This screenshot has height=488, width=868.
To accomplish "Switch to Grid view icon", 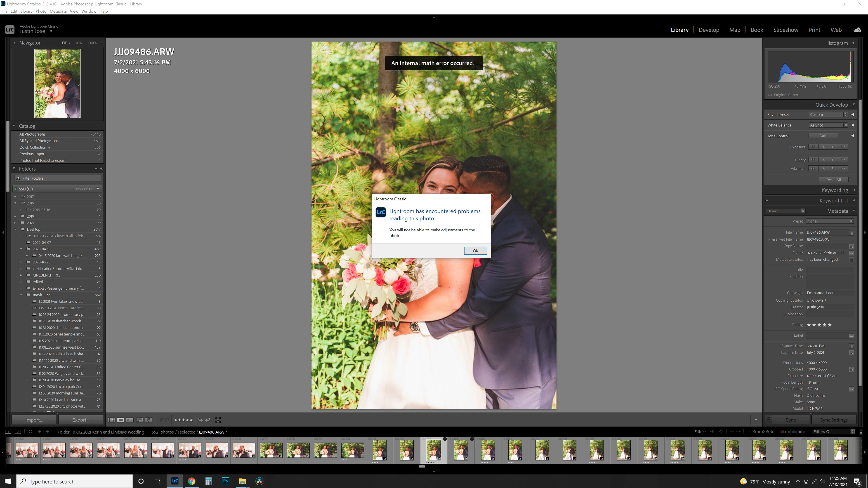I will click(x=111, y=420).
